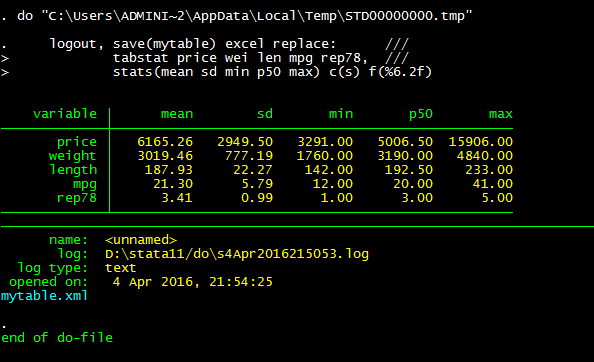Select length min value 142.00
Screen dimensions: 594x362
tap(329, 170)
